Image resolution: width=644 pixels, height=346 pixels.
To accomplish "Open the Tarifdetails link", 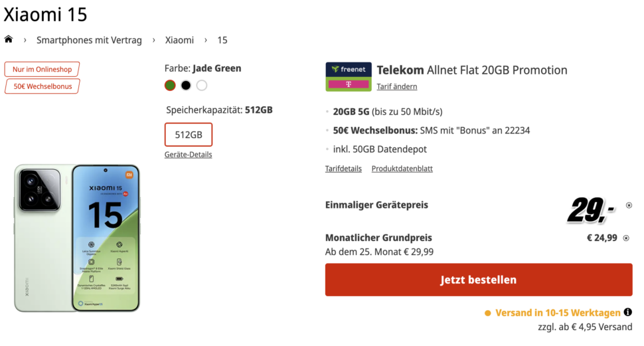I will (343, 169).
